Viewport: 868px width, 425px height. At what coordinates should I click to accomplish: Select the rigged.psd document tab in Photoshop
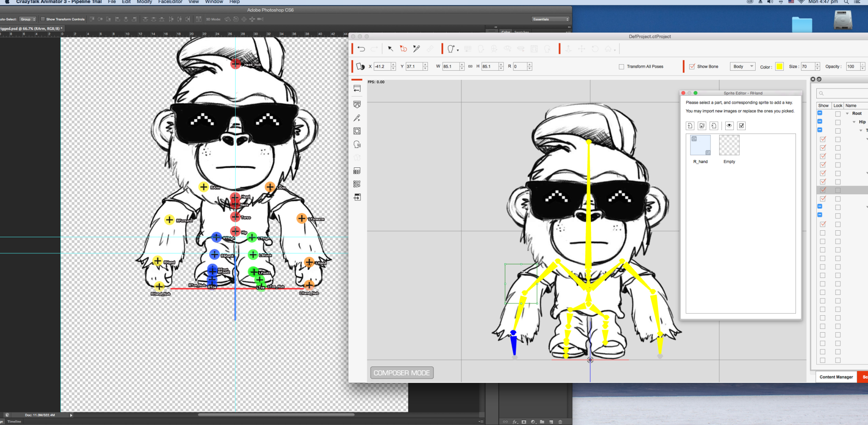tap(30, 29)
